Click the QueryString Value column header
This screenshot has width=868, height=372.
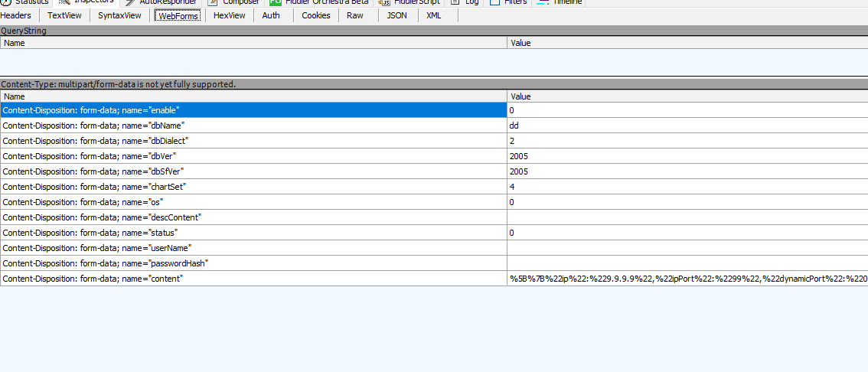(x=687, y=43)
